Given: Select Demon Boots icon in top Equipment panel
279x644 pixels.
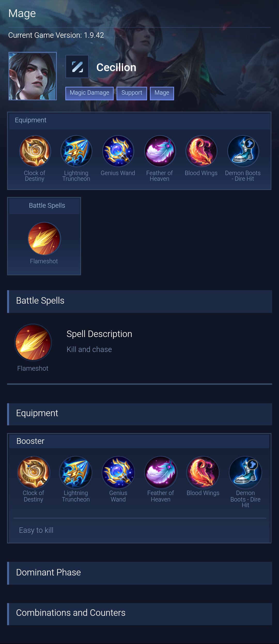Looking at the screenshot, I should [243, 151].
